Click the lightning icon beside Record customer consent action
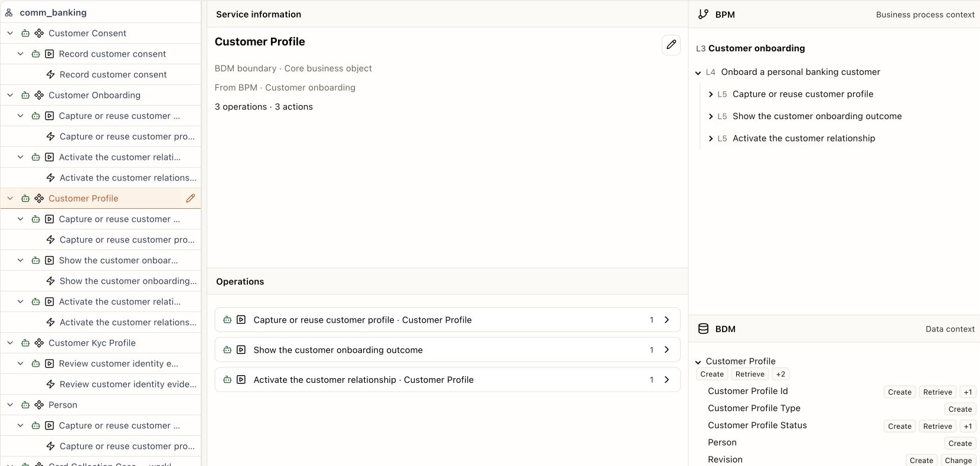The image size is (980, 466). tap(51, 74)
